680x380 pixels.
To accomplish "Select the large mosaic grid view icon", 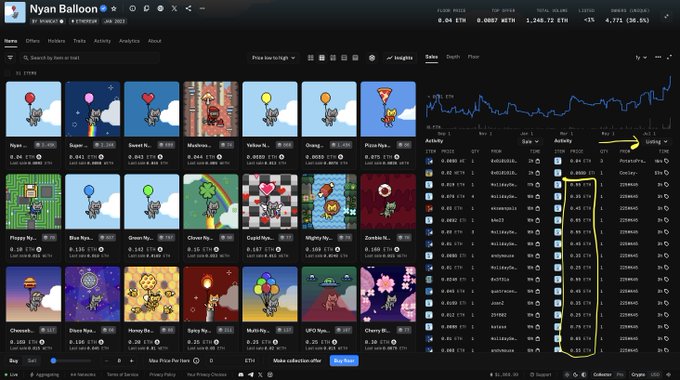I will point(333,58).
